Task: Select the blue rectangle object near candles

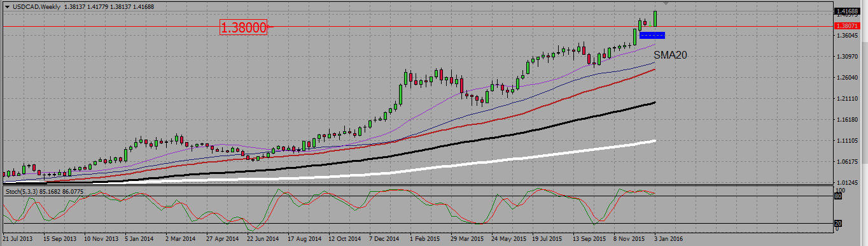Action: (652, 35)
